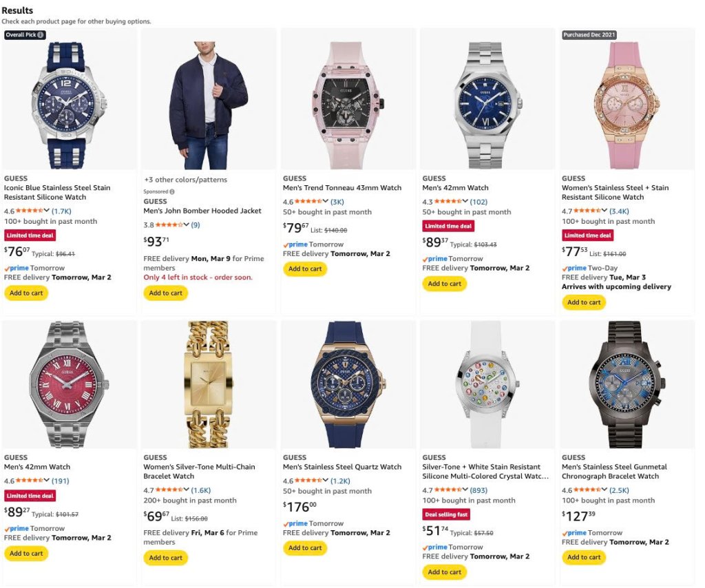Open the Women's Silver-Tone Multi-Chain Bracelet Watch link
Image resolution: width=705 pixels, height=588 pixels.
(199, 472)
